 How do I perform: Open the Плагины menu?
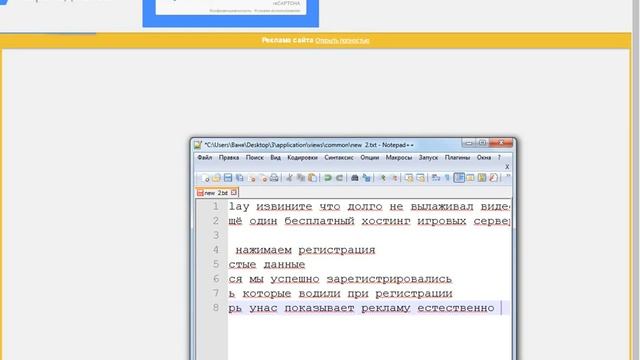(457, 158)
